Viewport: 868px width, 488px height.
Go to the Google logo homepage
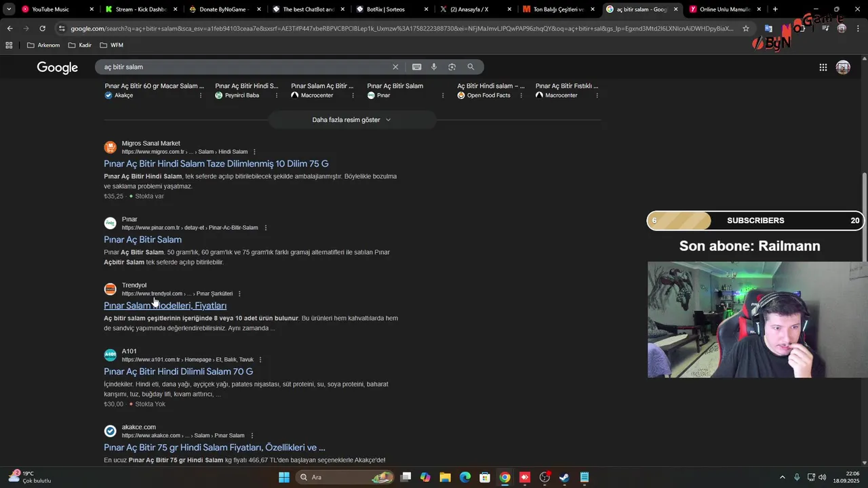pos(58,67)
